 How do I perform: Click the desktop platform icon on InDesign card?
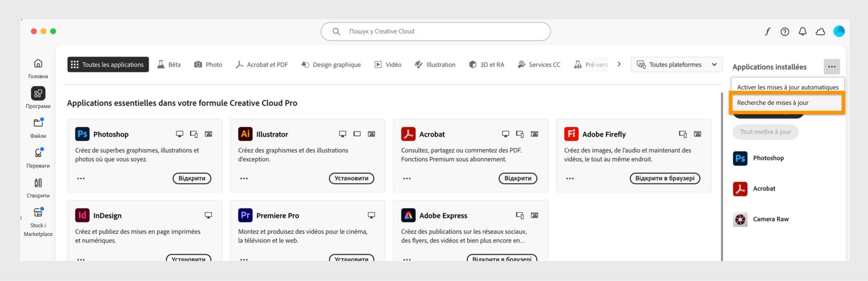pos(208,215)
